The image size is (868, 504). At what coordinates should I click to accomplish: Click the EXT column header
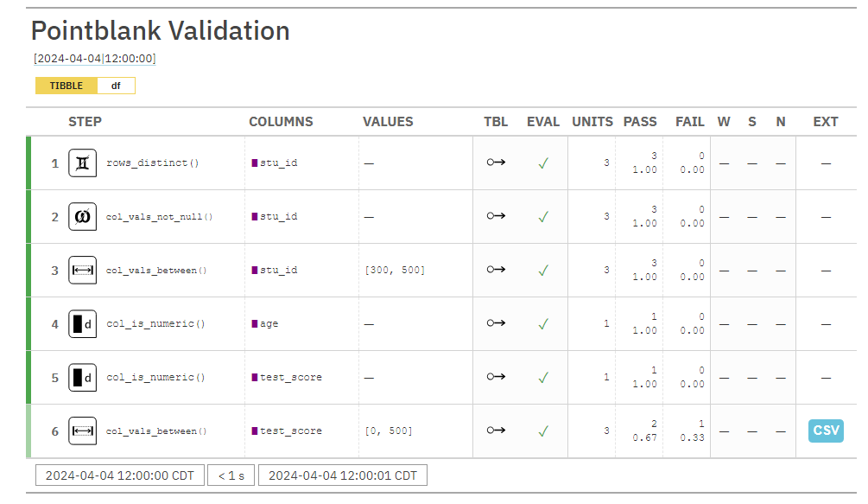826,122
